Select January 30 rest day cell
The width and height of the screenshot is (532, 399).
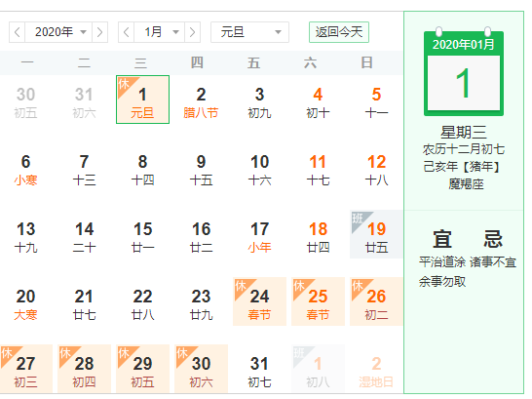[x=201, y=369]
